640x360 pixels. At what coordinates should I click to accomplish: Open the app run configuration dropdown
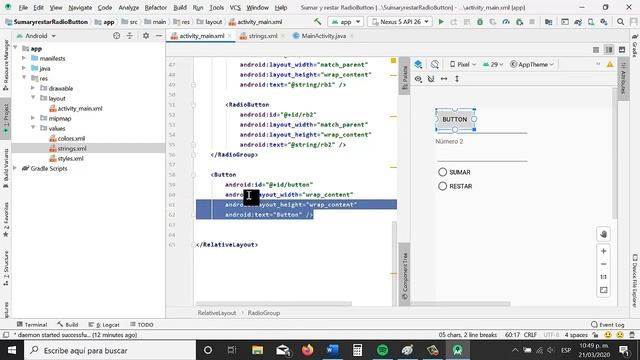(x=345, y=22)
